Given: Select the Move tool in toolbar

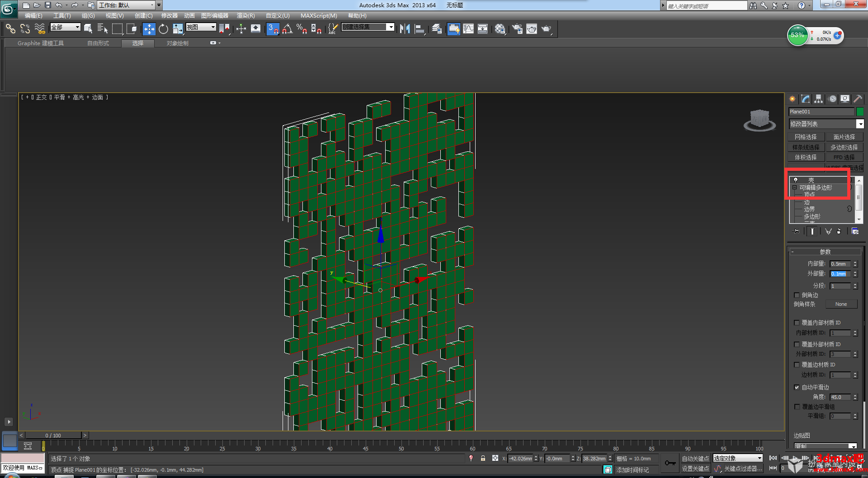Looking at the screenshot, I should [149, 29].
